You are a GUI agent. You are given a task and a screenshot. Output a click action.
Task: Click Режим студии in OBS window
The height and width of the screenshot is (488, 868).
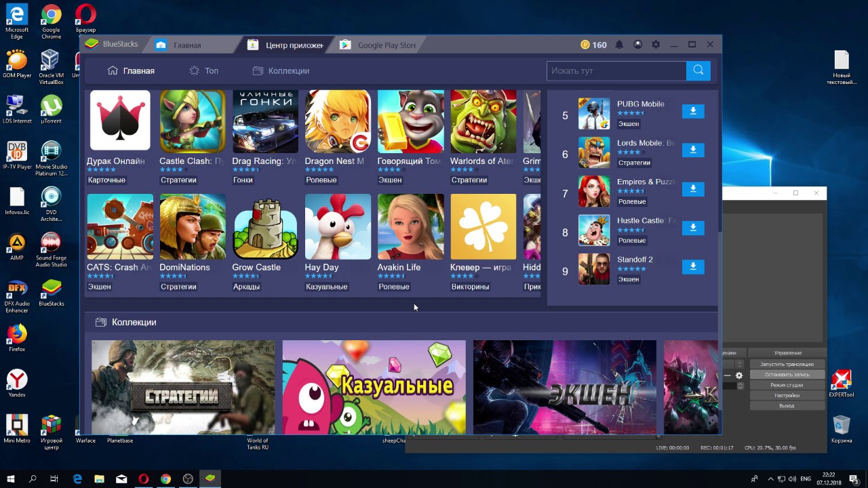click(787, 385)
